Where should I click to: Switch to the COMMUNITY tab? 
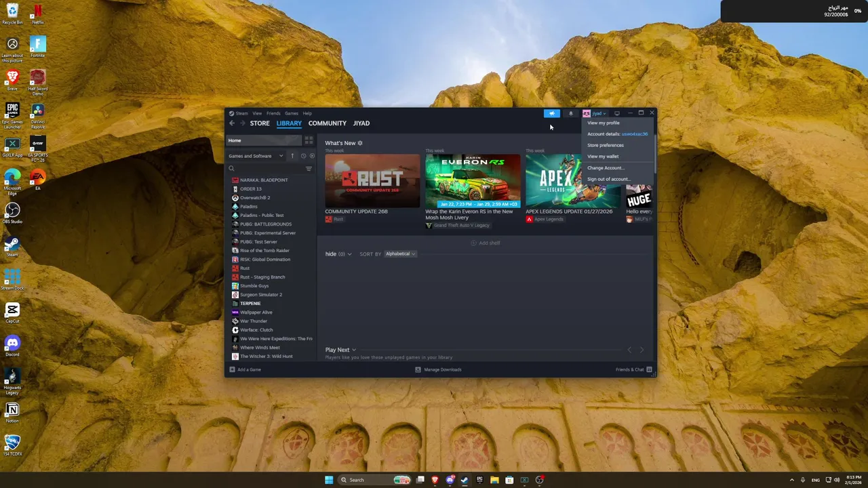(328, 123)
